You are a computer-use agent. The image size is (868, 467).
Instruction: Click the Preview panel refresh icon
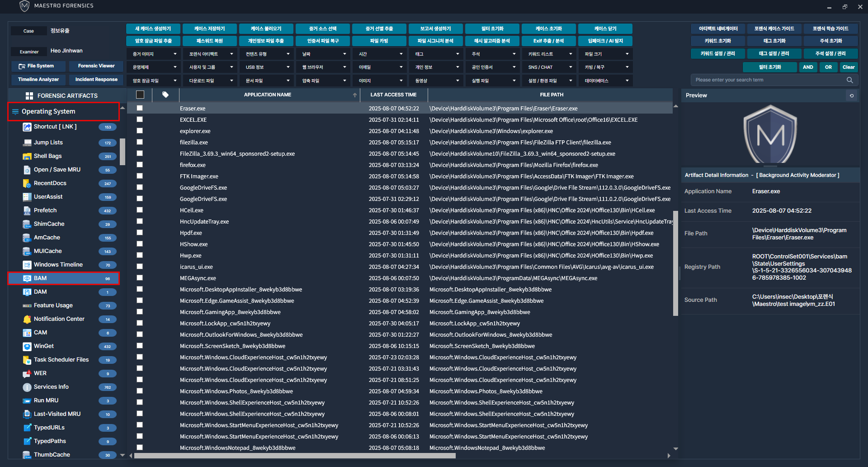[852, 95]
